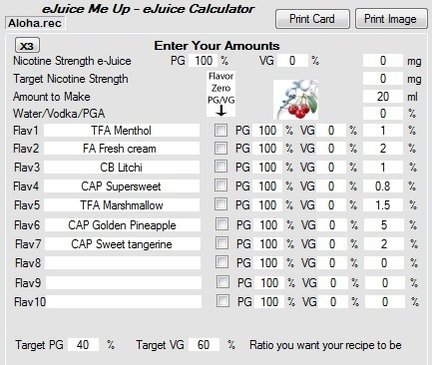Select the Flav4 CAP Supersweet name field
Viewport: 432px width, 365px height.
pos(122,186)
